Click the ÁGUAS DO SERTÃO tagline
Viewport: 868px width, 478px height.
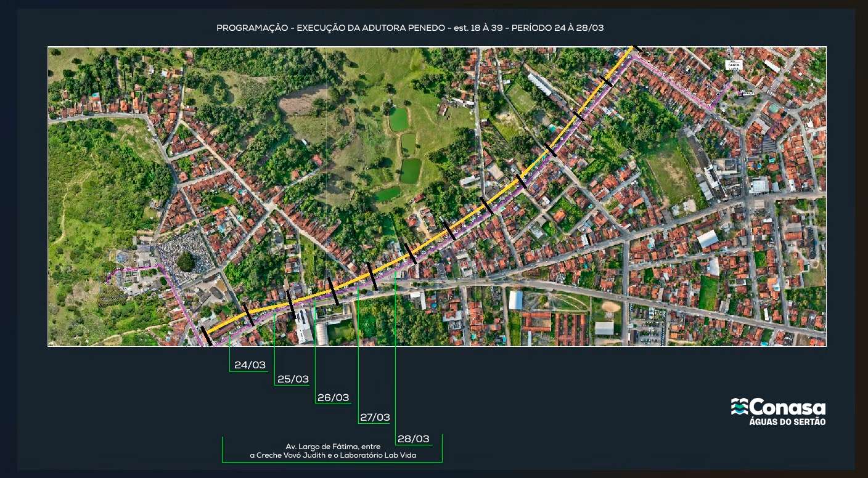(787, 422)
